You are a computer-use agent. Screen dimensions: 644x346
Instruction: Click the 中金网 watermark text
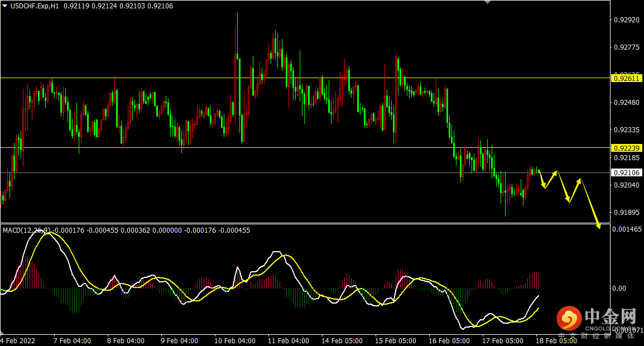click(x=611, y=316)
